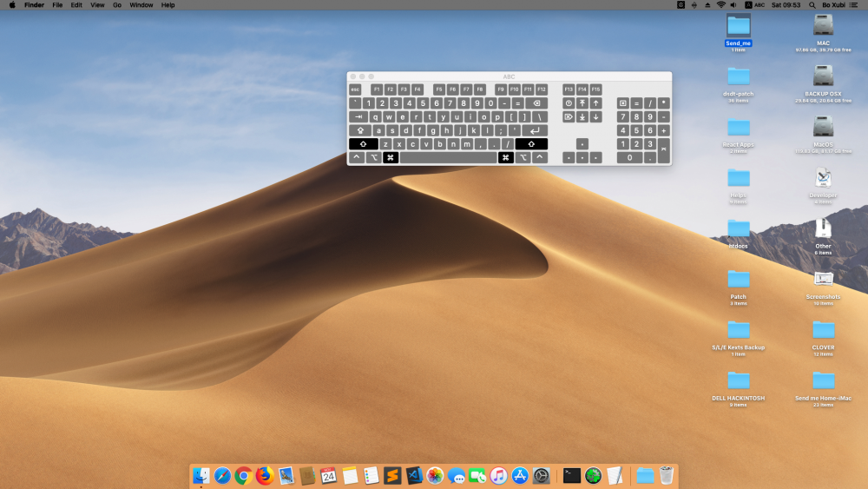
Task: Open the Apple menu
Action: pos(12,5)
